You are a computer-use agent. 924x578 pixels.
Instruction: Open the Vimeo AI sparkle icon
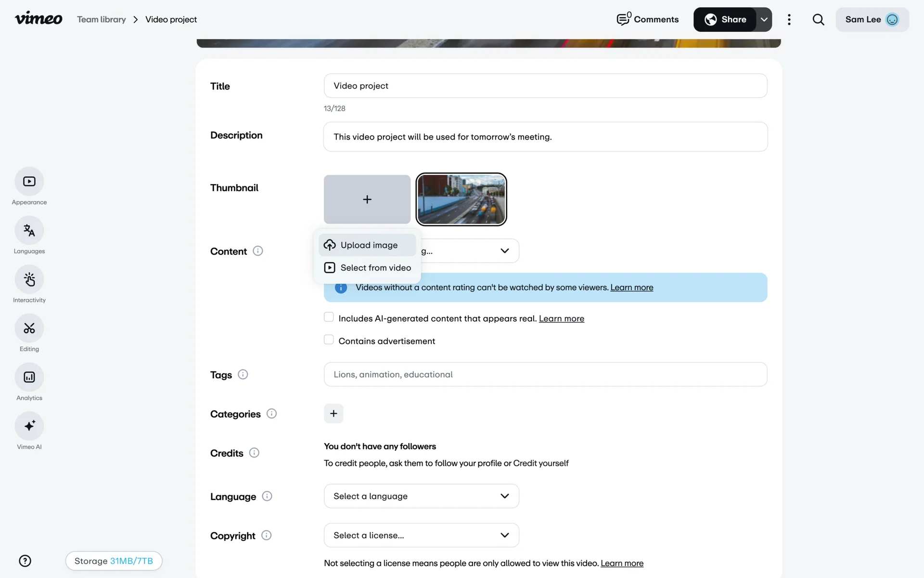[x=29, y=426]
